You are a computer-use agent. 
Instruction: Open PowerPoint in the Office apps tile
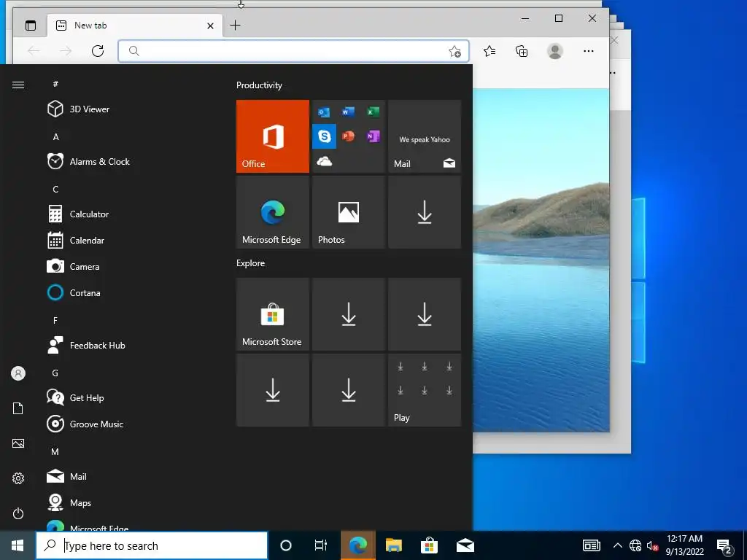348,136
